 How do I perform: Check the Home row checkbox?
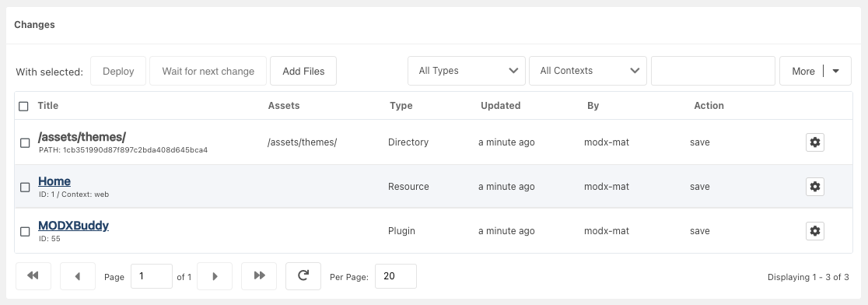coord(25,187)
